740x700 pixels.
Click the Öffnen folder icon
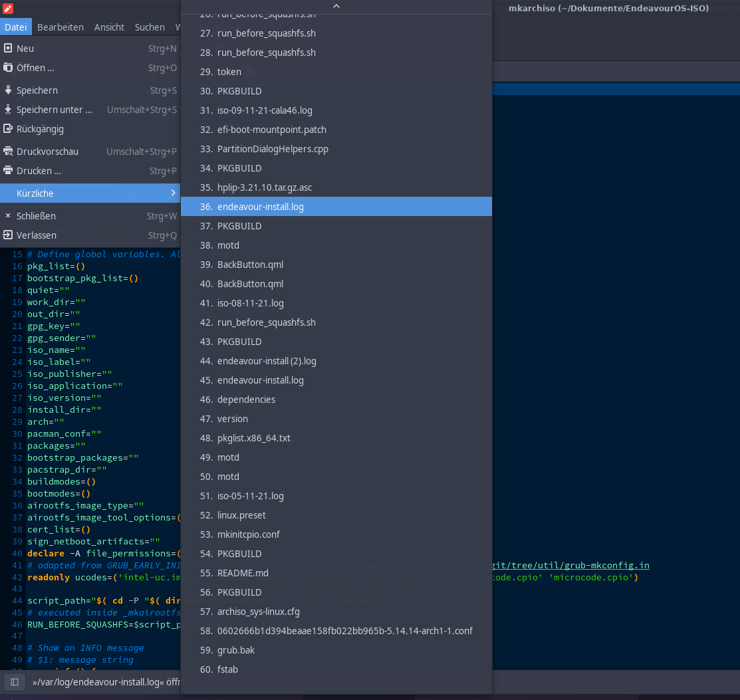click(x=8, y=68)
